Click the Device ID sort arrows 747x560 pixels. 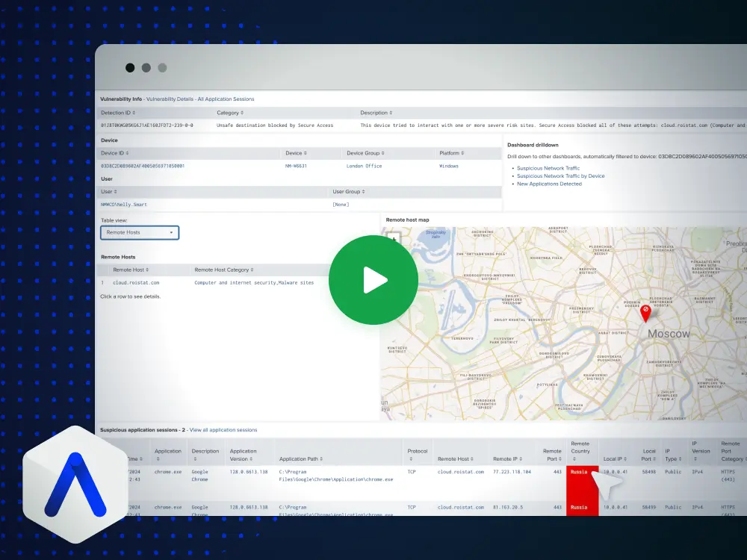coord(127,153)
